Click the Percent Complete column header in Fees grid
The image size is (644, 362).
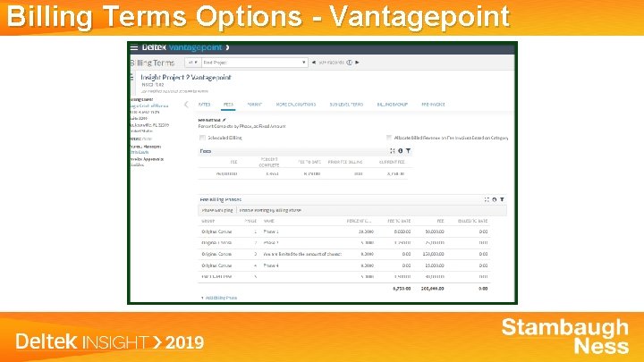(269, 162)
